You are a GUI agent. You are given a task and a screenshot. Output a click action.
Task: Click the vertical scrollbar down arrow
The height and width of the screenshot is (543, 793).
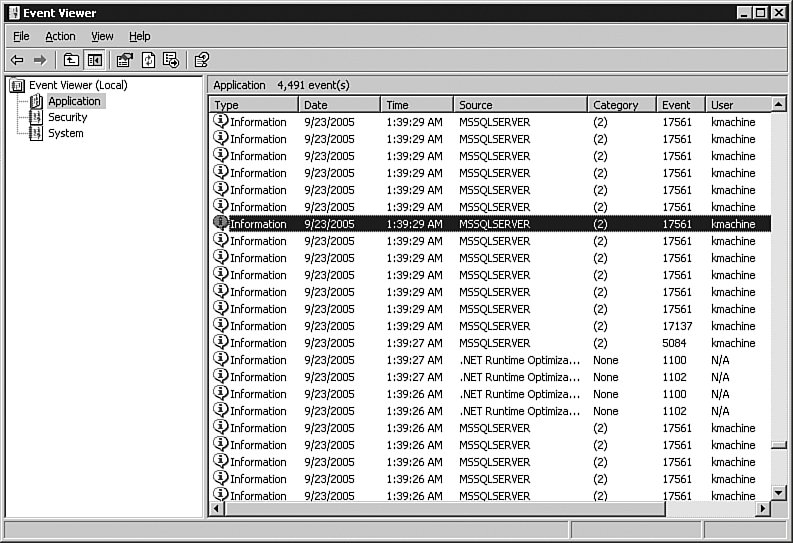[779, 492]
